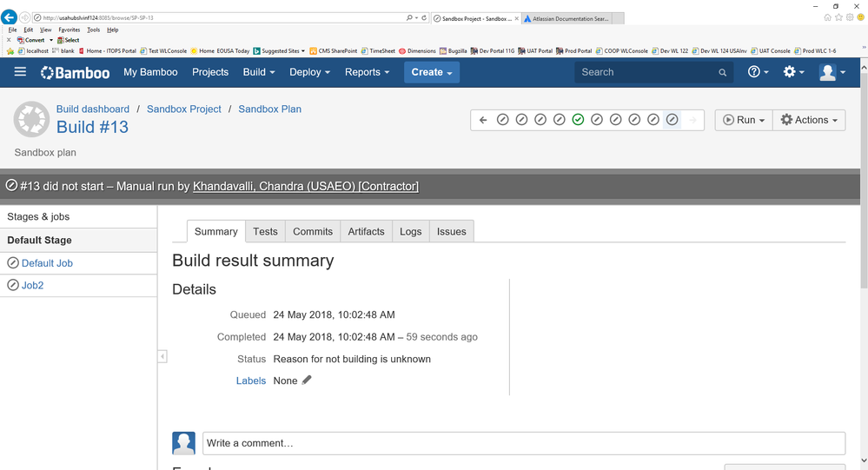Open the Reports dropdown menu
The width and height of the screenshot is (868, 470).
(367, 72)
